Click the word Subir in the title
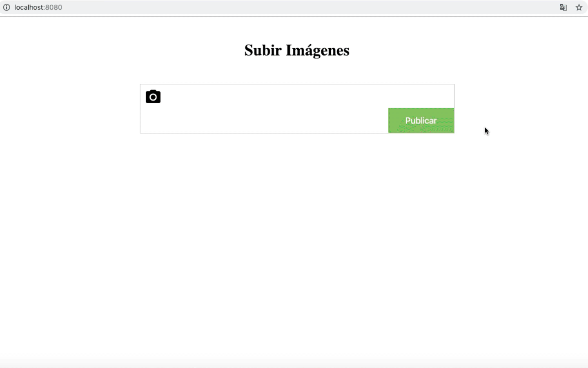The image size is (588, 368). (263, 50)
